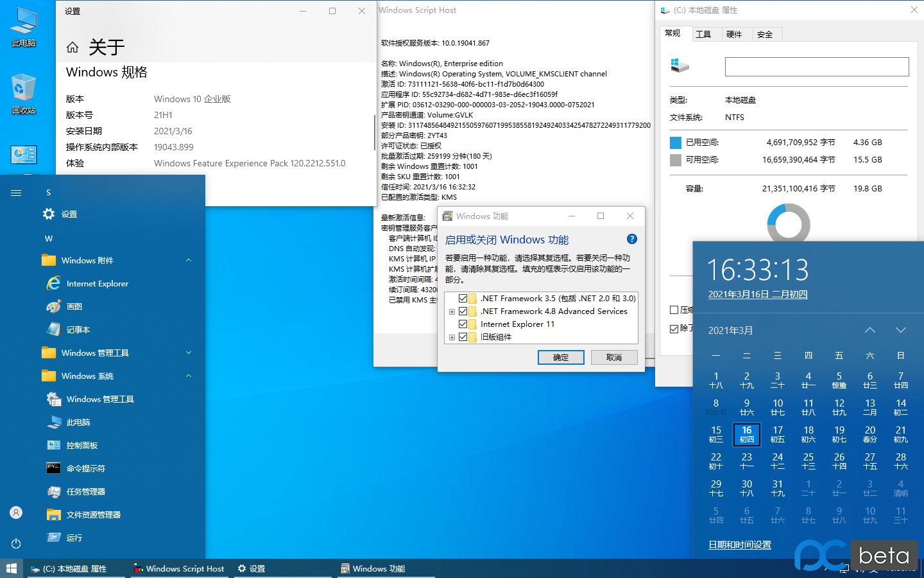
Task: Open 日期和时间设置 link
Action: click(x=740, y=545)
